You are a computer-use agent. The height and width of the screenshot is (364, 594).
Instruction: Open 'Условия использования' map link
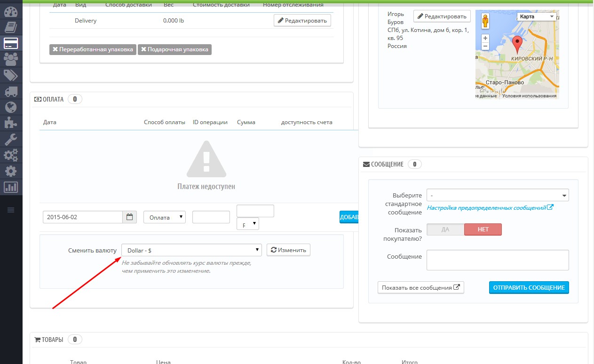(x=529, y=95)
